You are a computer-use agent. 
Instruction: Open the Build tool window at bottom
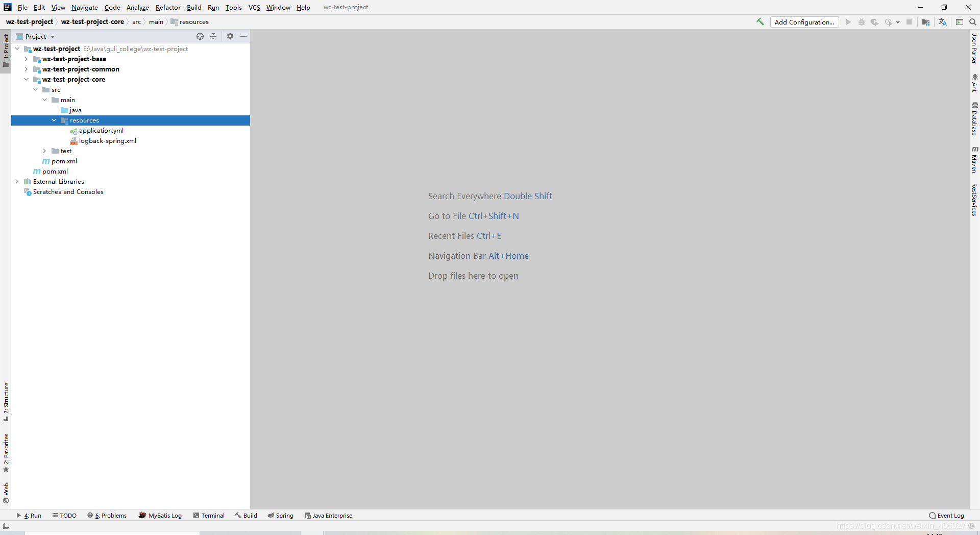pos(246,515)
